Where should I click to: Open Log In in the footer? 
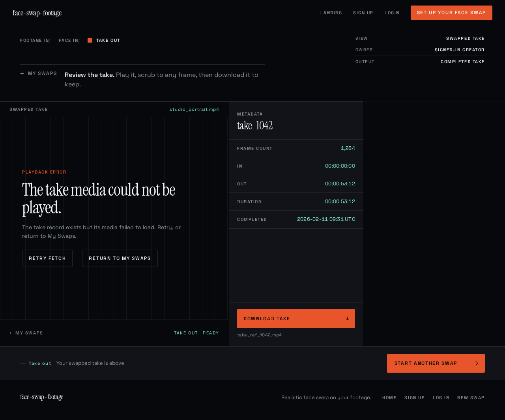[441, 398]
